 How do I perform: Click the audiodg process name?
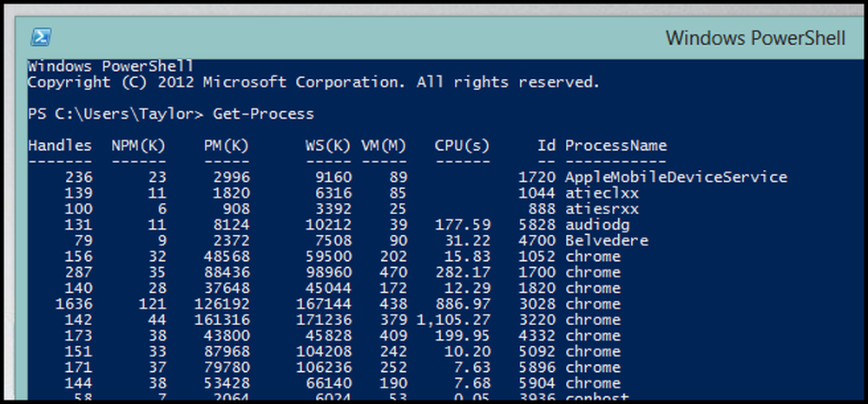(x=597, y=225)
